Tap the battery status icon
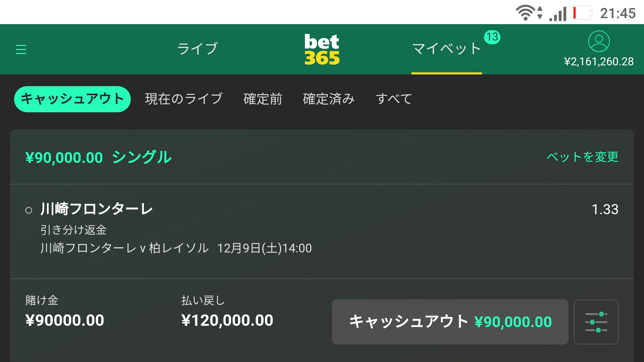This screenshot has width=644, height=362. [x=582, y=13]
